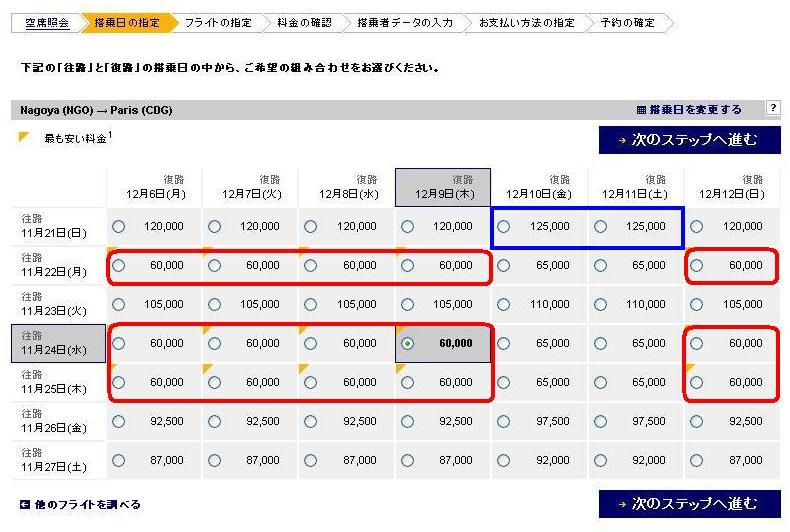Click the help question mark icon

tap(772, 108)
